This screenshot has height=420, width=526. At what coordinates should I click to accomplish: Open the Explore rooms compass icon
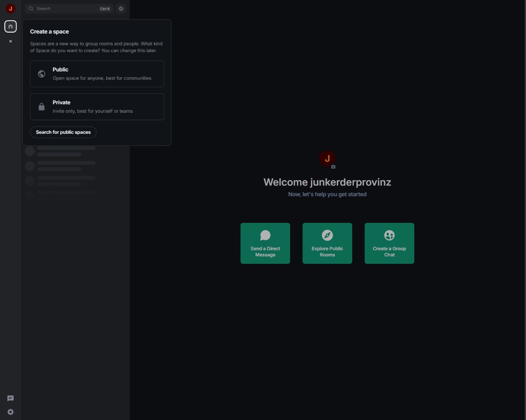click(x=121, y=9)
